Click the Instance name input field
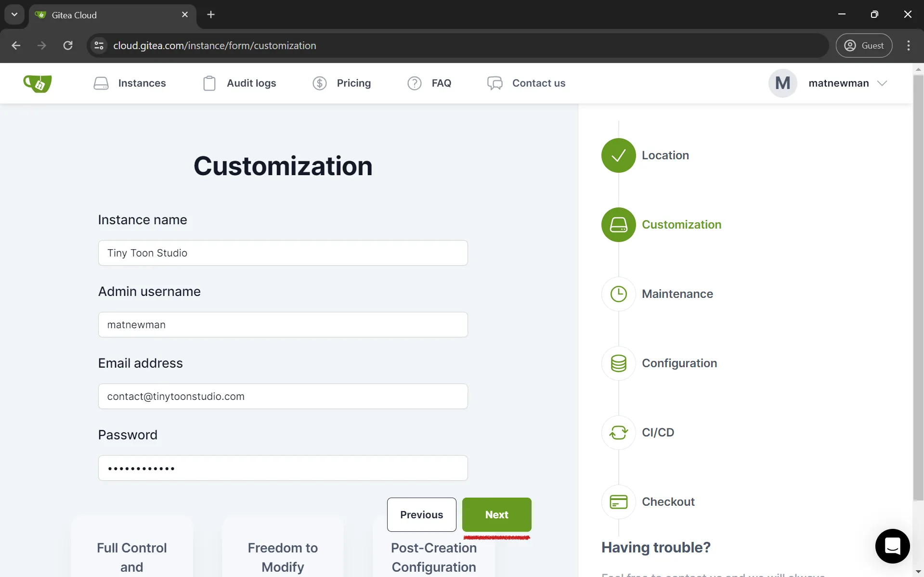 [x=283, y=253]
